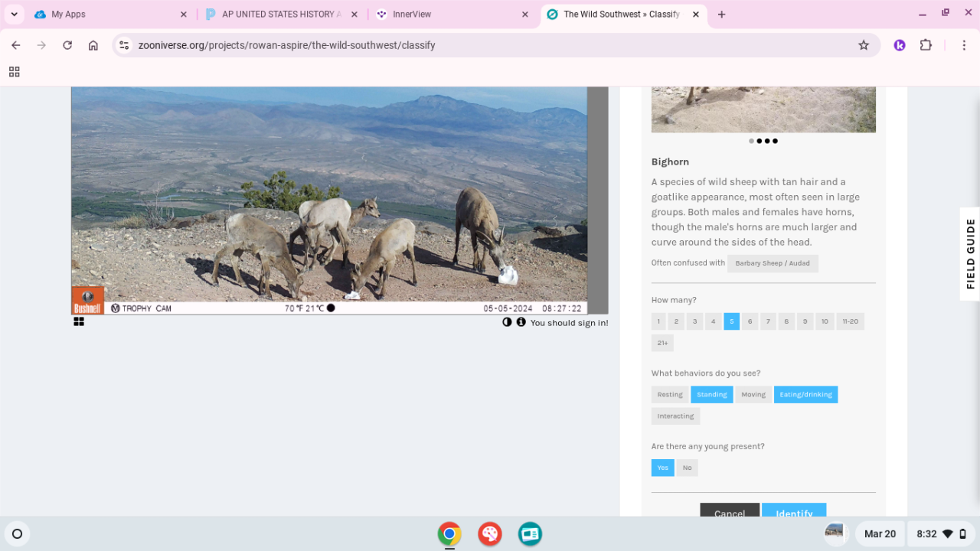
Task: Select 8 for How many
Action: coord(786,321)
